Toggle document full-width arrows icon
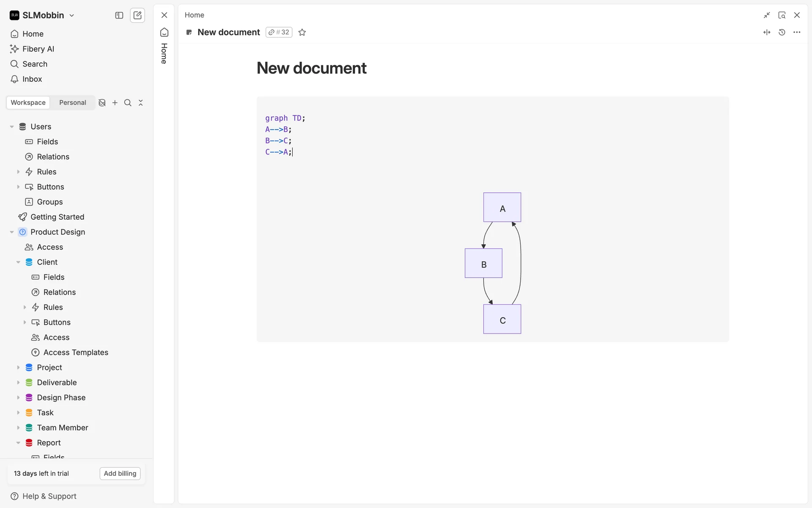The width and height of the screenshot is (812, 508). pyautogui.click(x=767, y=32)
